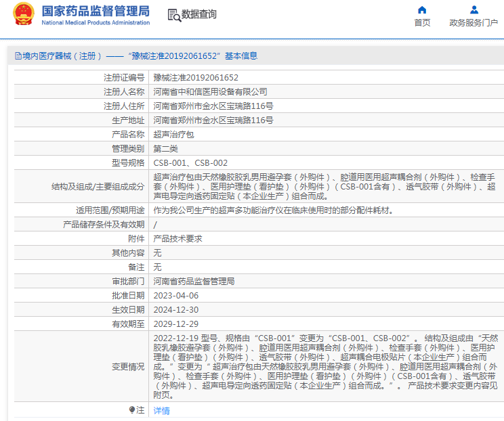Click the 适用范围/预期用途 description text

273,210
